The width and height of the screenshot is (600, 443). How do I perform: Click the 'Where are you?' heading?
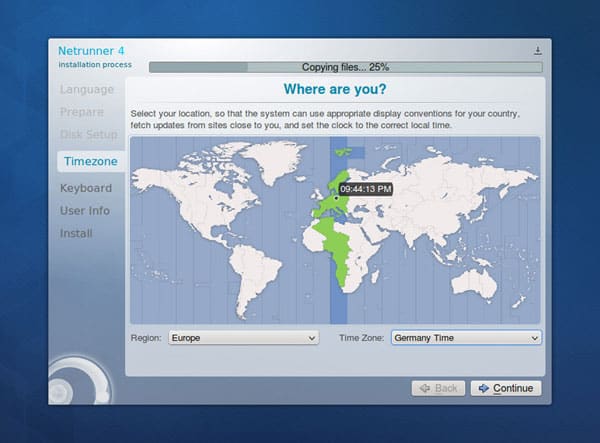click(335, 89)
